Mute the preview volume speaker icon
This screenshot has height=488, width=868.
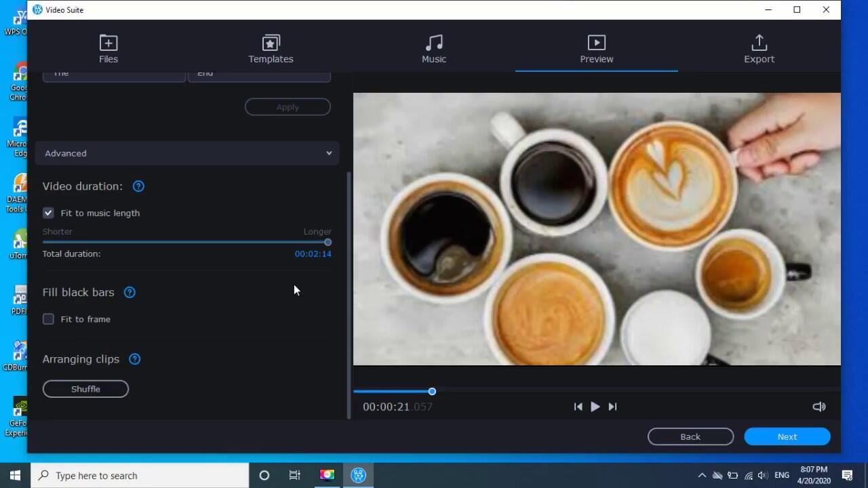pos(818,407)
